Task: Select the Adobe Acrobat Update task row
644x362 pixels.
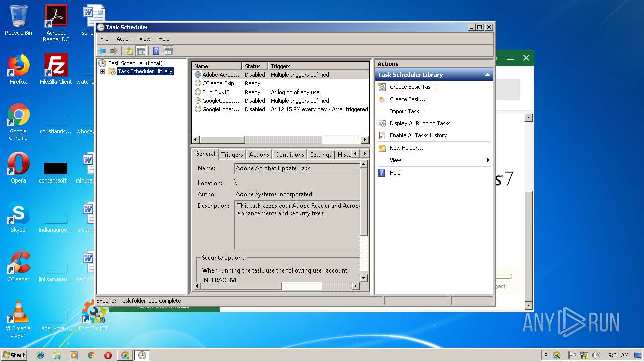Action: pos(281,75)
